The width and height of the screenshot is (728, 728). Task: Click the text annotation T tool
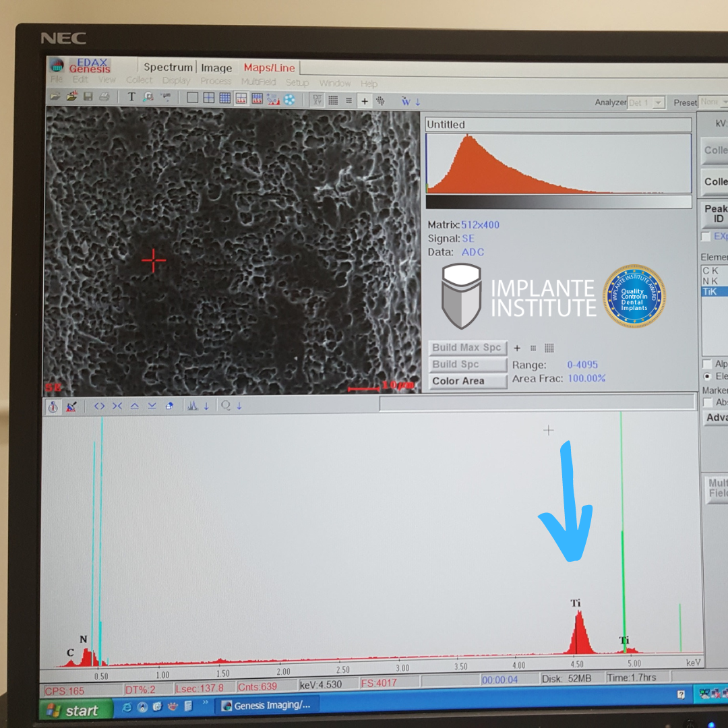[x=131, y=98]
